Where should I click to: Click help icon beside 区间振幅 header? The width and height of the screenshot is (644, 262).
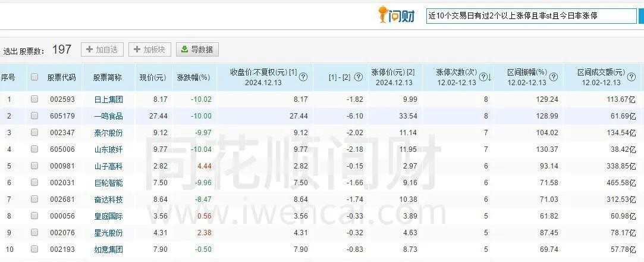554,77
